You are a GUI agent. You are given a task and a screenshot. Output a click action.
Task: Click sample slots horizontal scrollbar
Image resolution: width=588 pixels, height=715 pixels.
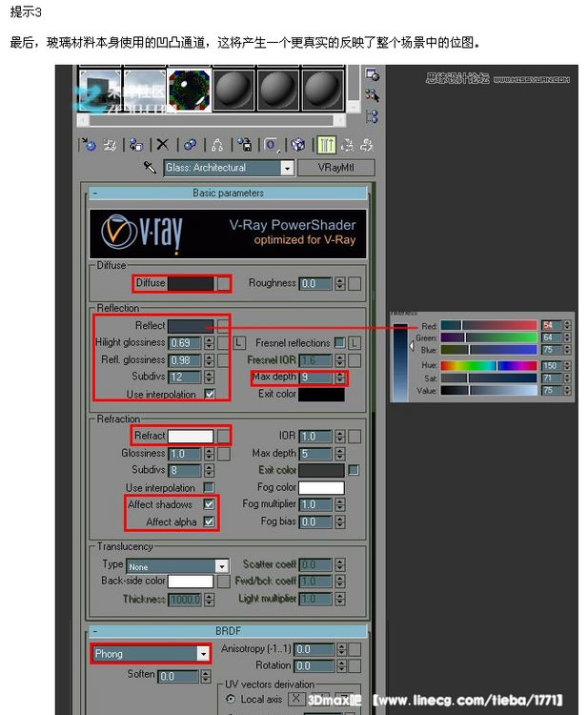212,119
